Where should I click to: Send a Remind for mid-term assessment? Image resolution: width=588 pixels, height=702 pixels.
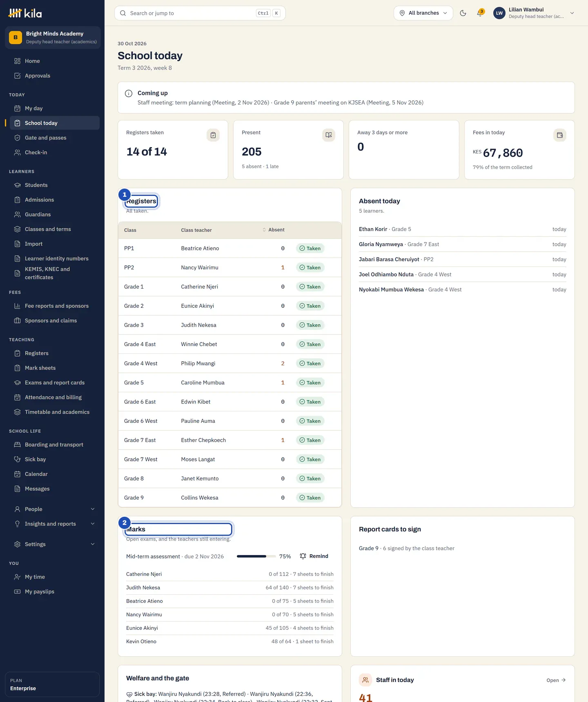pyautogui.click(x=314, y=556)
